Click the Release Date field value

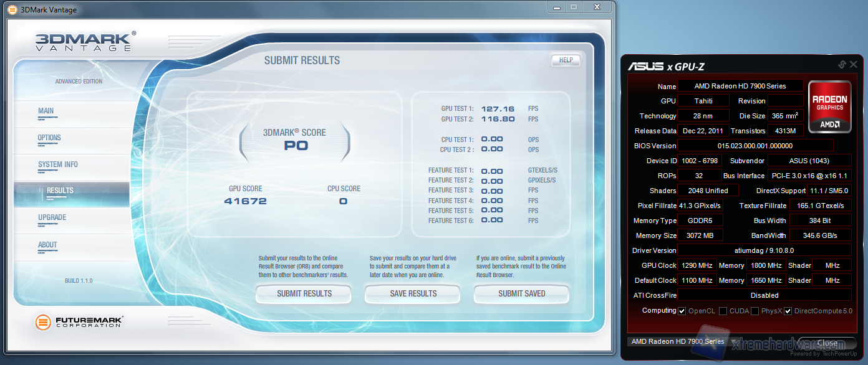pos(703,131)
